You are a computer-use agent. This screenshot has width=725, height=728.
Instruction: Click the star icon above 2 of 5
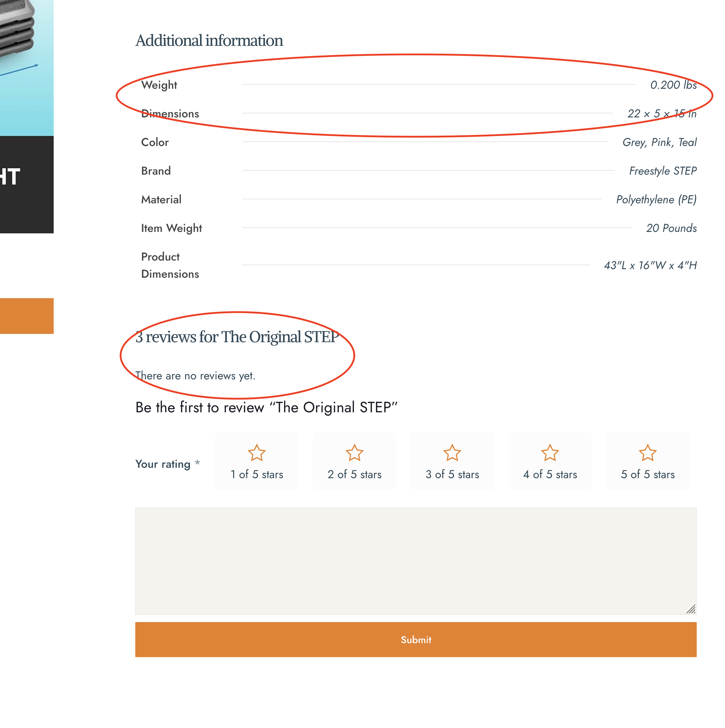point(354,452)
